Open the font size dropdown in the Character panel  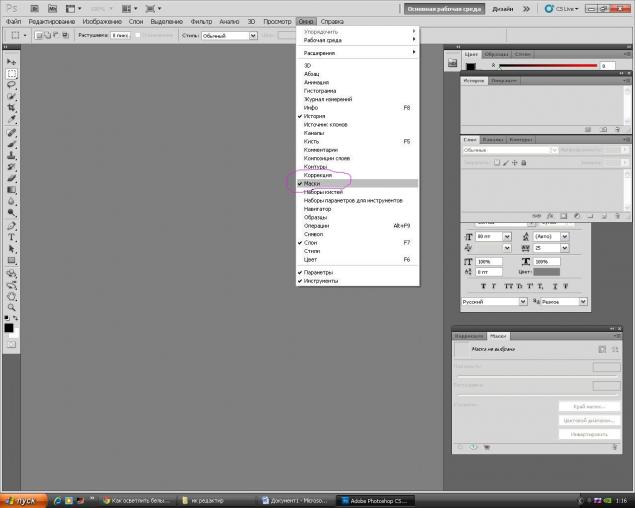point(507,236)
